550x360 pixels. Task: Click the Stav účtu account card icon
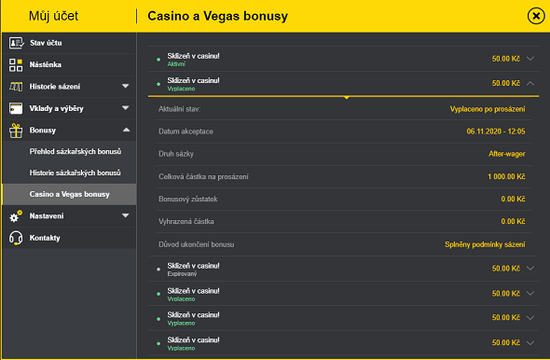(x=16, y=43)
